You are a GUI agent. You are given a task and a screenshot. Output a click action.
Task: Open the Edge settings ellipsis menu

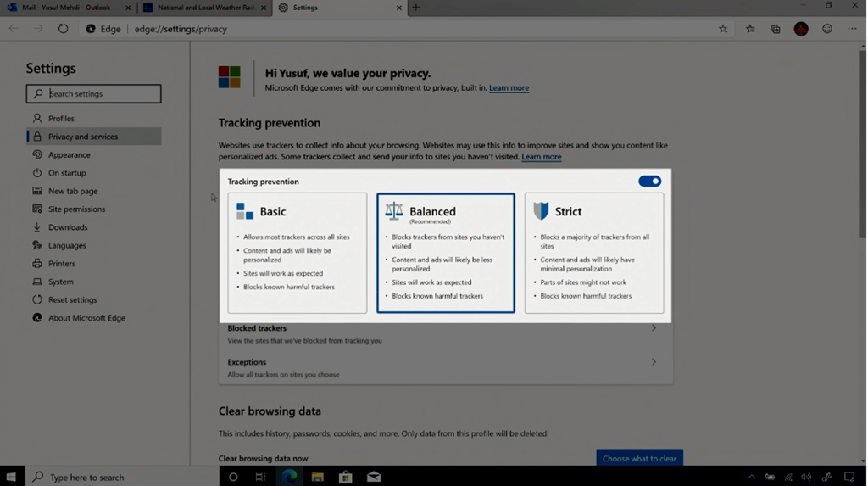click(x=852, y=29)
